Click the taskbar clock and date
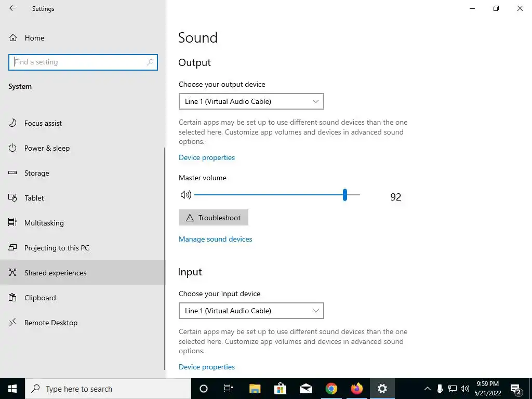The height and width of the screenshot is (399, 532). tap(487, 389)
